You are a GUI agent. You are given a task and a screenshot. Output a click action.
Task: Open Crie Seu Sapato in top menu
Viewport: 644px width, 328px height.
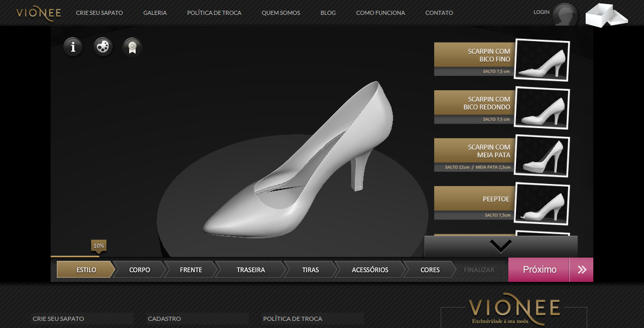[x=99, y=13]
